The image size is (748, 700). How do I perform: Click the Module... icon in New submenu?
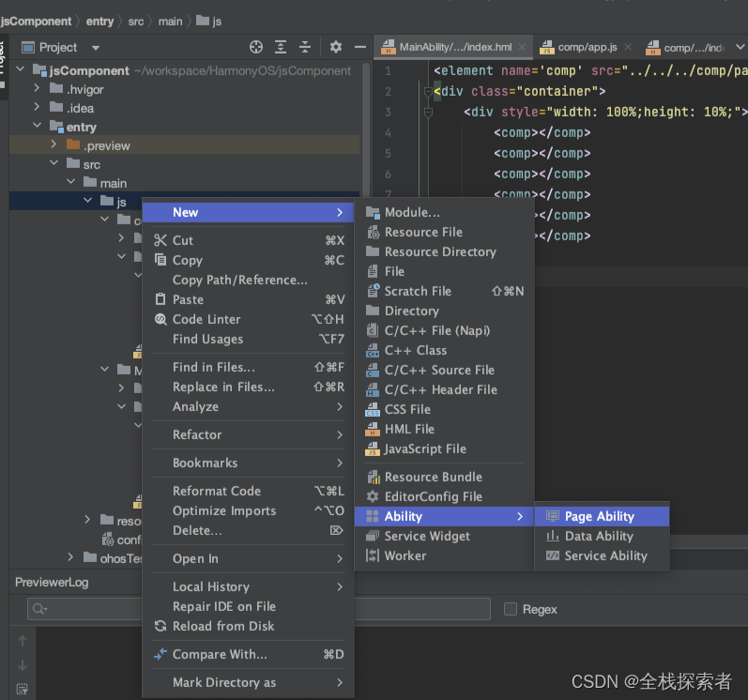pyautogui.click(x=373, y=213)
